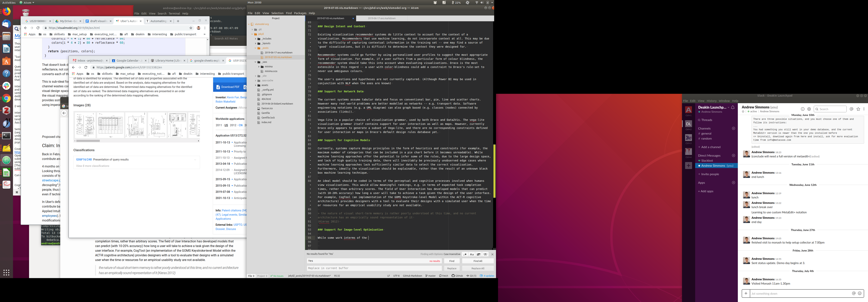Open Slack conversation details info icon
This screenshot has width=868, height=302.
[x=802, y=109]
